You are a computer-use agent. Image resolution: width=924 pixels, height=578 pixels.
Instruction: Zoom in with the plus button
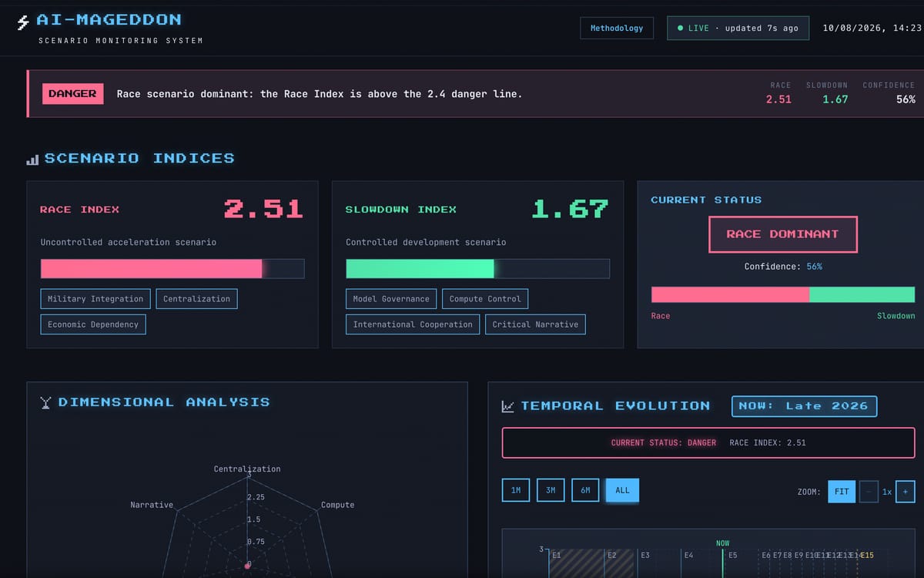906,492
